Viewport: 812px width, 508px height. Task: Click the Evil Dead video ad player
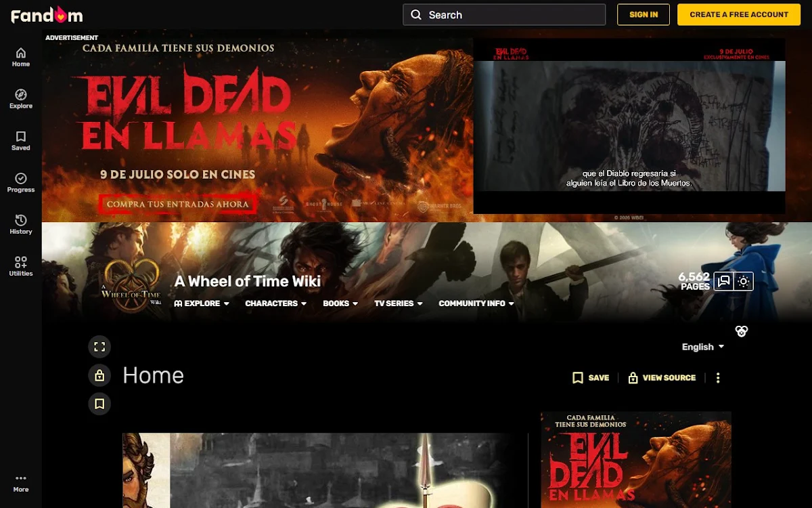(x=629, y=126)
